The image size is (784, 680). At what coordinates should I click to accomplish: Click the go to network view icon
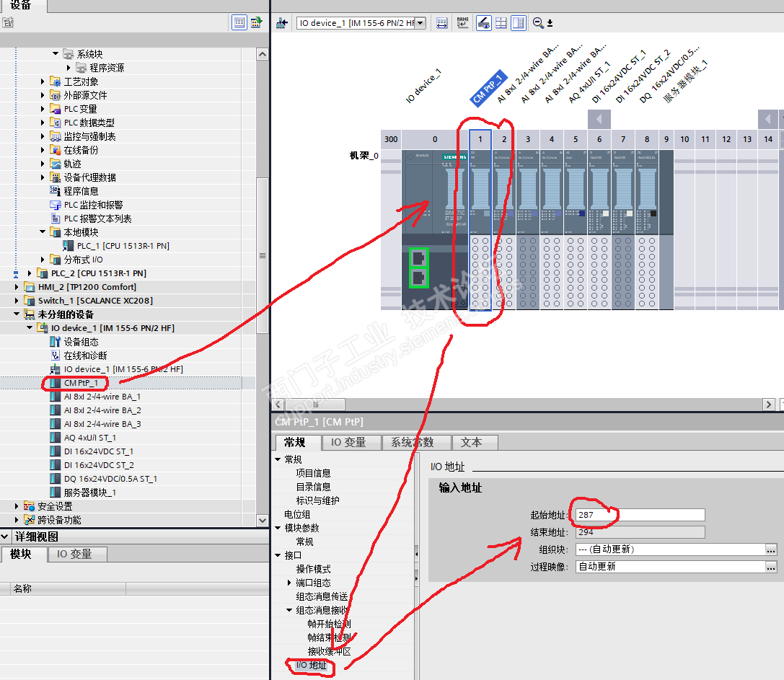[282, 23]
